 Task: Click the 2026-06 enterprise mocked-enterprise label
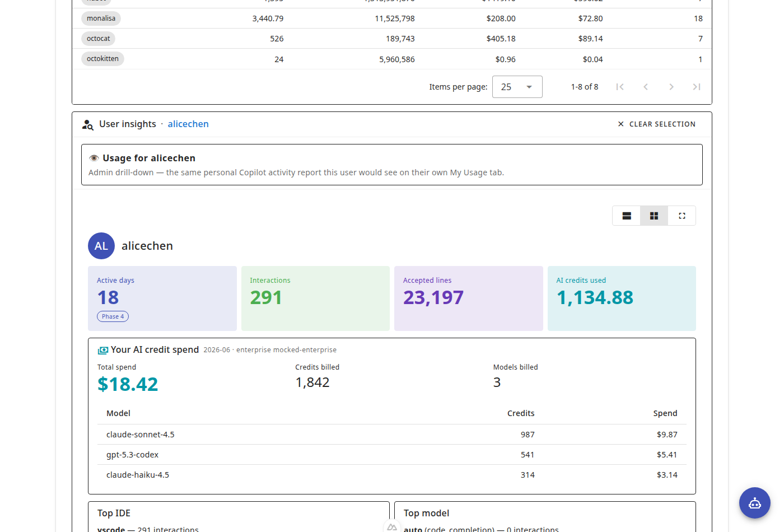click(x=270, y=350)
